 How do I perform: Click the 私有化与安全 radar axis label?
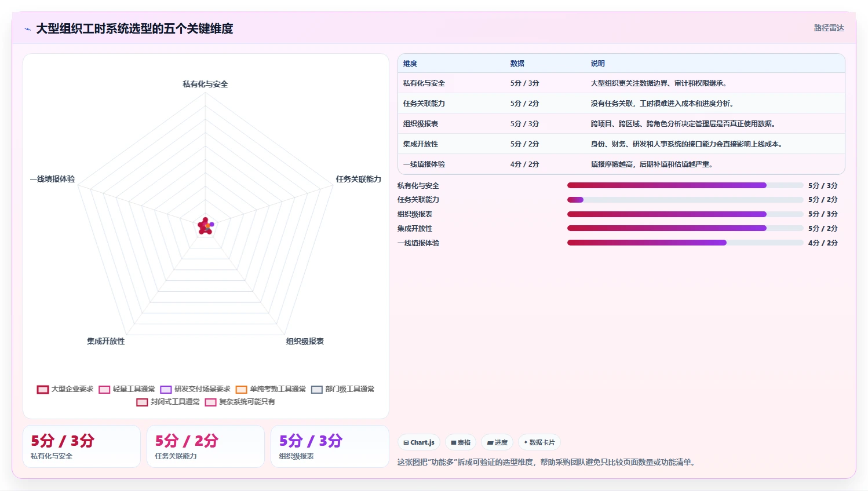206,84
